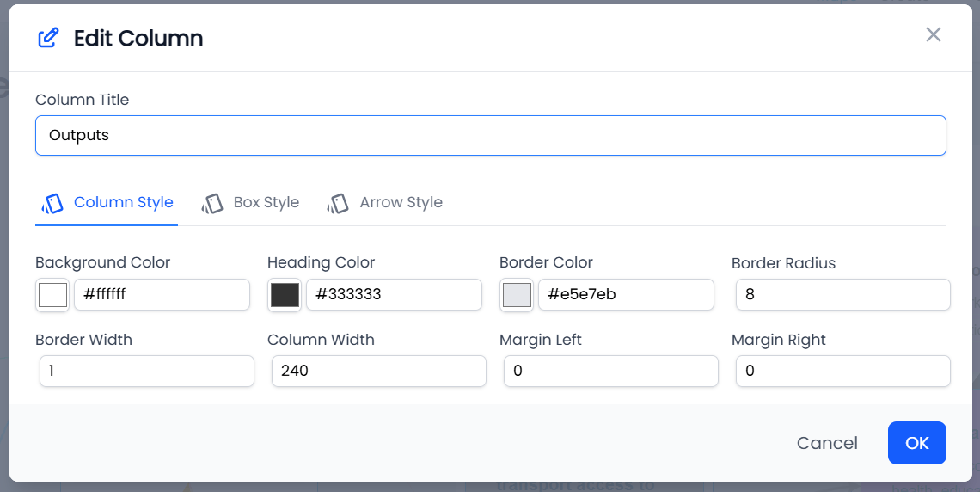The height and width of the screenshot is (492, 980).
Task: Close the Edit Column dialog with X
Action: point(933,34)
